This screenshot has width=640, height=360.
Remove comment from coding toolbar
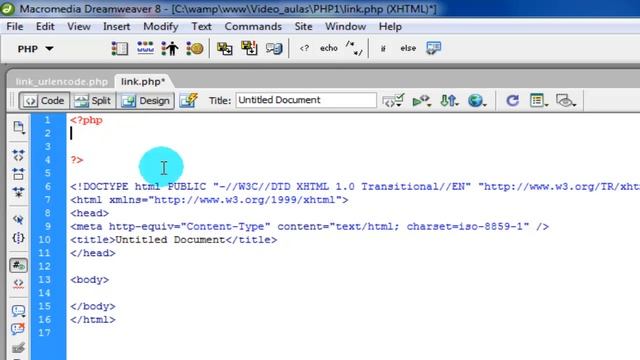[18, 329]
